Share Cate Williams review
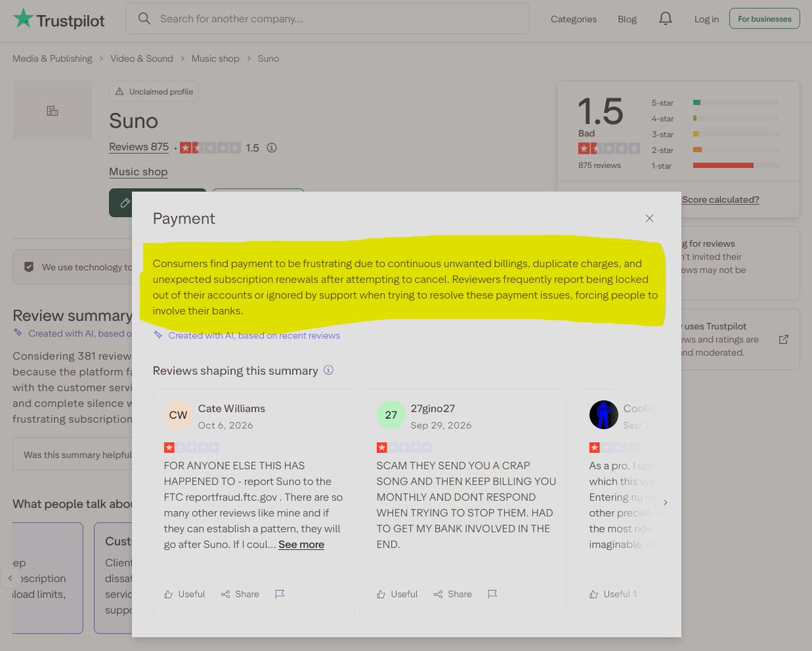 pyautogui.click(x=240, y=594)
